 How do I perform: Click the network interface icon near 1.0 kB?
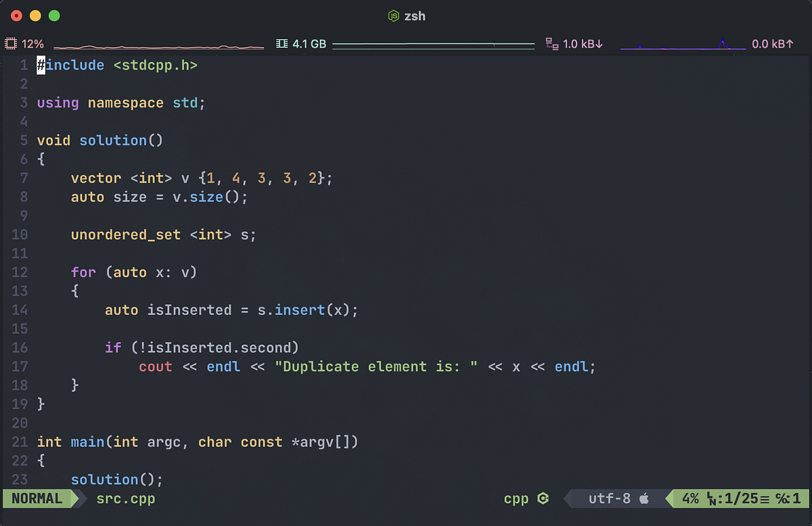click(x=551, y=43)
